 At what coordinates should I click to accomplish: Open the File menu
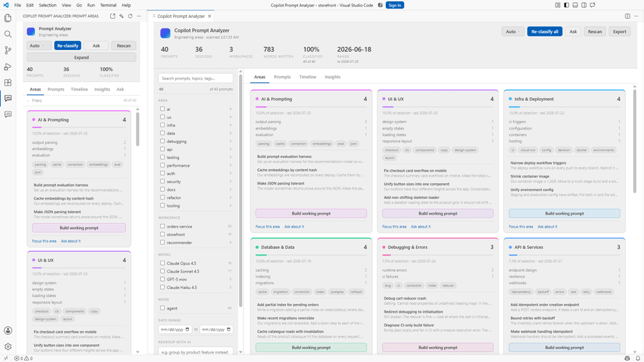point(18,5)
